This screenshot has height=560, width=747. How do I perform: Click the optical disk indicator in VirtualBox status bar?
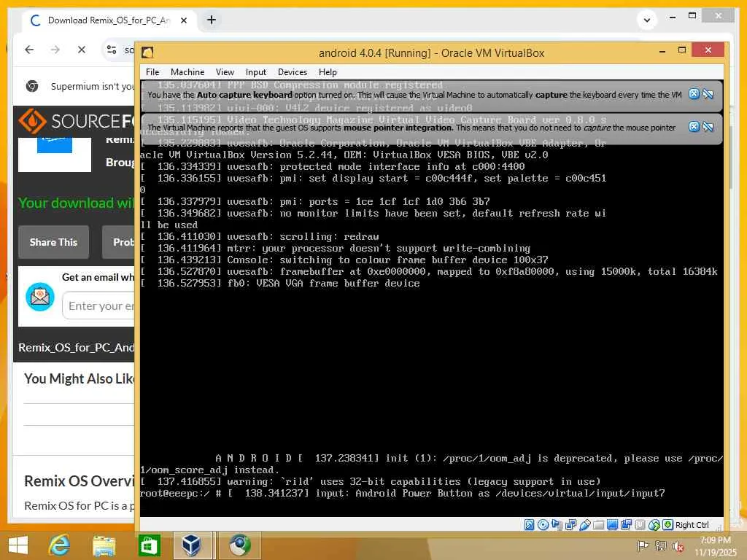pyautogui.click(x=543, y=525)
